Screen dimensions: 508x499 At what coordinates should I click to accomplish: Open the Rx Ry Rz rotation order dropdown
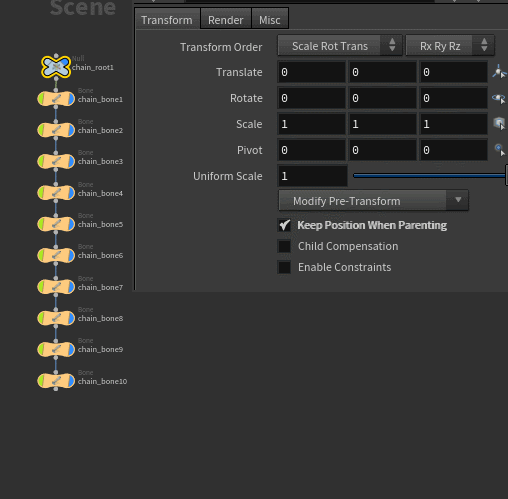tap(450, 46)
